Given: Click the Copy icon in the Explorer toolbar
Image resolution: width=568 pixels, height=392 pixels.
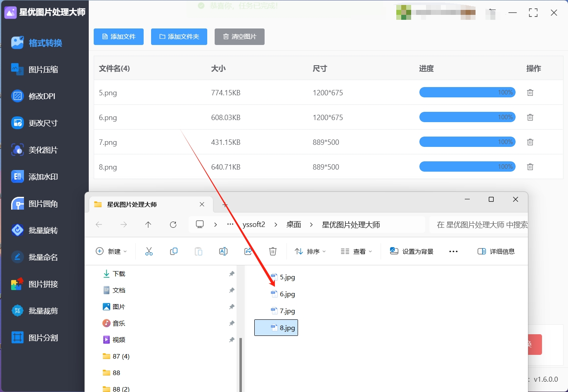Looking at the screenshot, I should coord(174,251).
